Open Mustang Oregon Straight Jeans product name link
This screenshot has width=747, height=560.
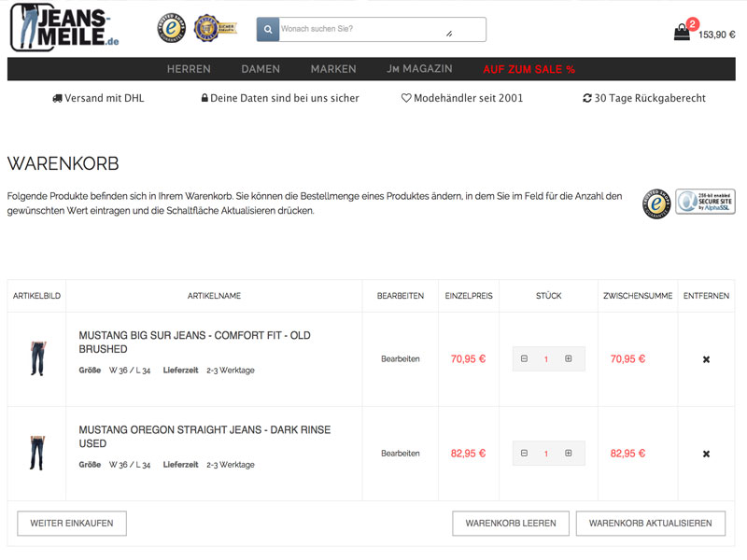tap(204, 437)
